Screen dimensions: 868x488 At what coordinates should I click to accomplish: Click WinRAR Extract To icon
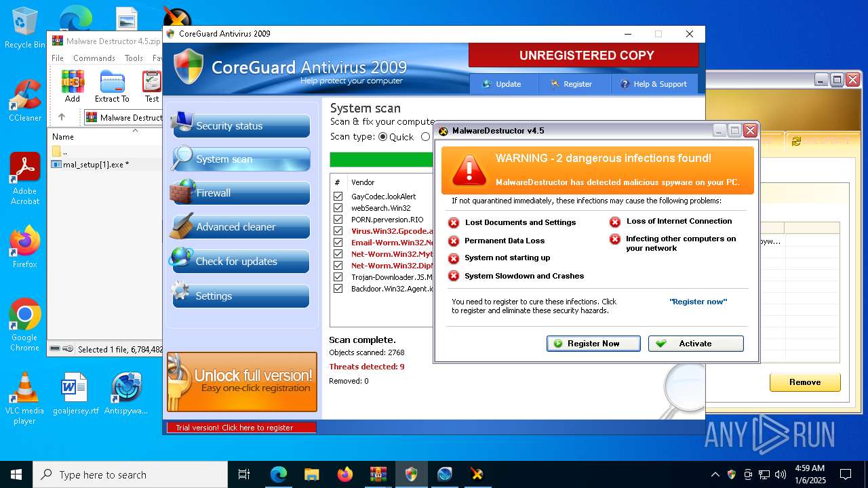click(x=112, y=86)
